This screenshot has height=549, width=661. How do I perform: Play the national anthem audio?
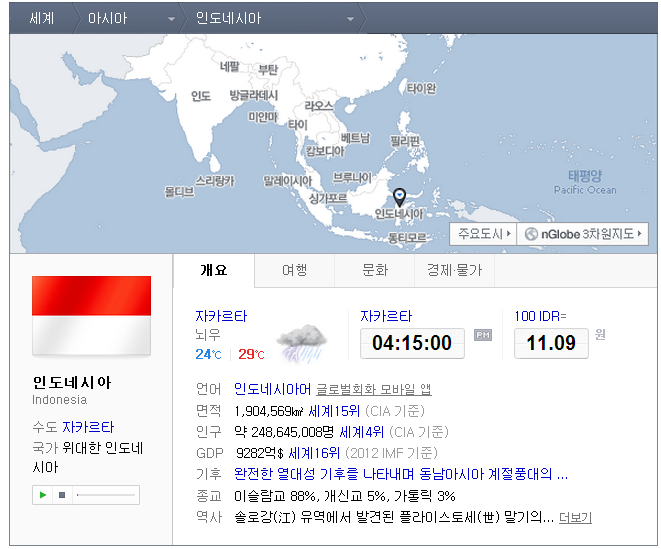point(43,495)
